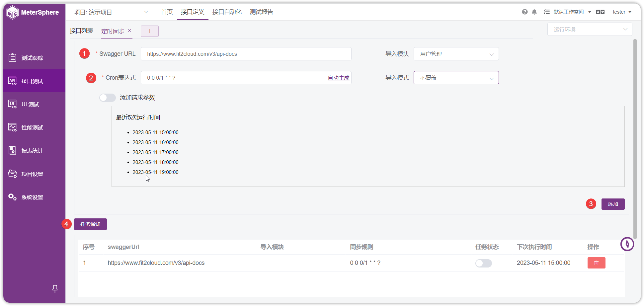Toggle the task status switch in row 1

click(x=483, y=263)
